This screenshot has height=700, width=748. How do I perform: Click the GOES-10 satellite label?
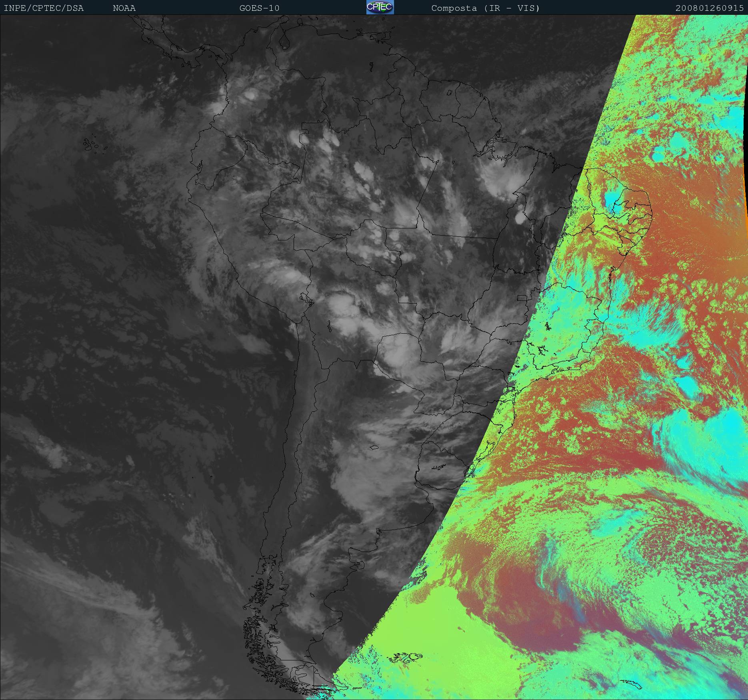(259, 8)
